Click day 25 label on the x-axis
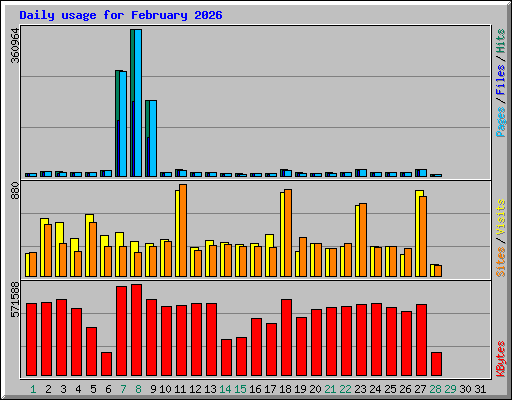The height and width of the screenshot is (400, 512). [x=390, y=389]
